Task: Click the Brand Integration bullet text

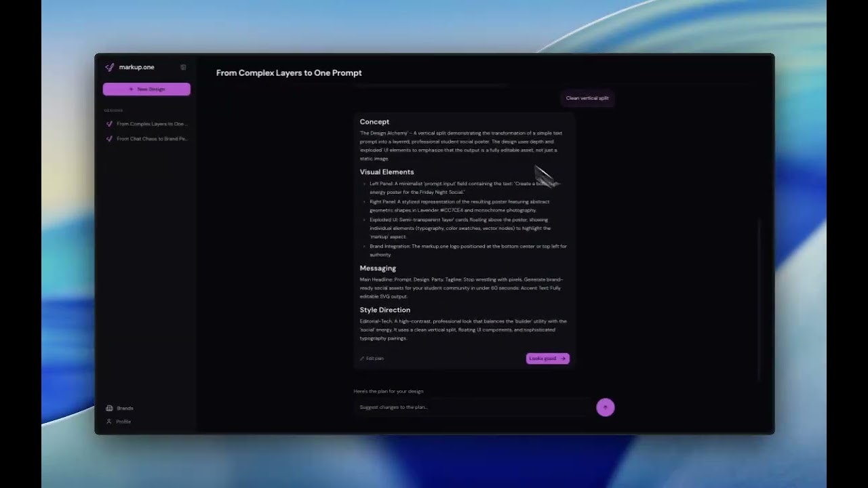Action: [x=468, y=250]
